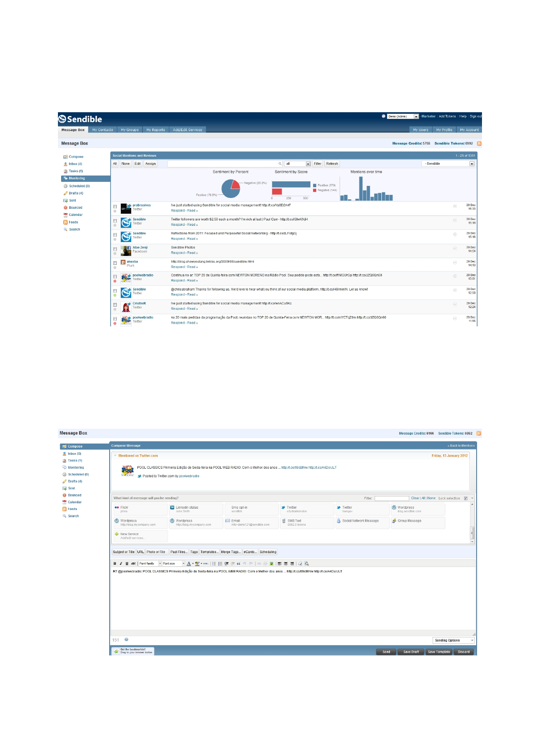Viewport: 535px width, 756px height.
Task: Click the Flickr service tile
Action: point(141,509)
